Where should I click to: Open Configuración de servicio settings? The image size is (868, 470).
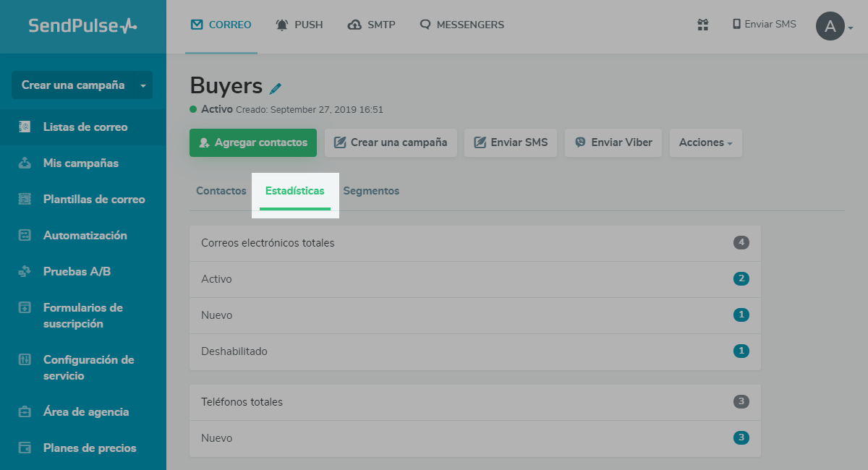point(88,368)
